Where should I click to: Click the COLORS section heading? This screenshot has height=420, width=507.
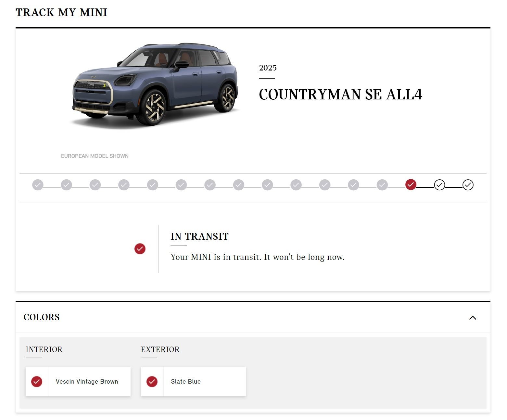[x=42, y=317]
